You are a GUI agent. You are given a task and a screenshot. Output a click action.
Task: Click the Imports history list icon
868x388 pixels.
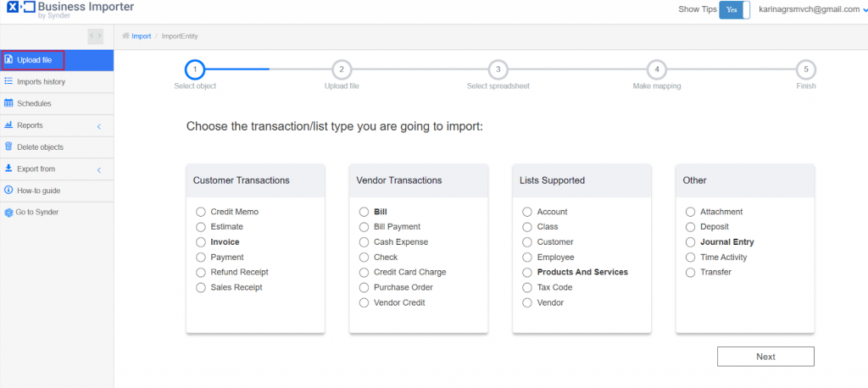(8, 81)
